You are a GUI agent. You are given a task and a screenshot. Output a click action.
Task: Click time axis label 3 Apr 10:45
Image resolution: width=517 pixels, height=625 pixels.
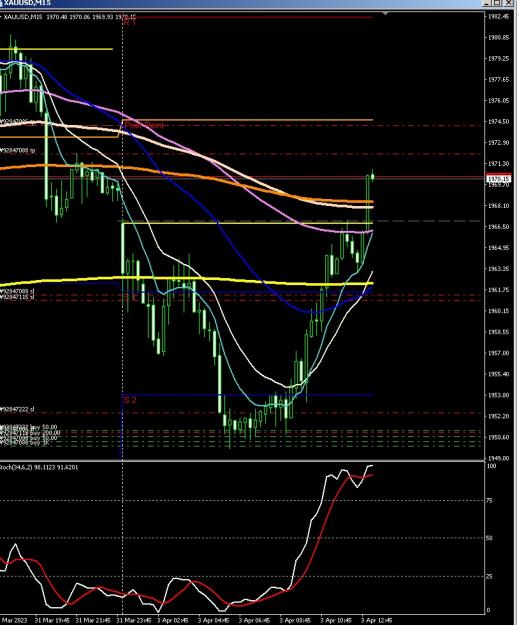point(336,621)
